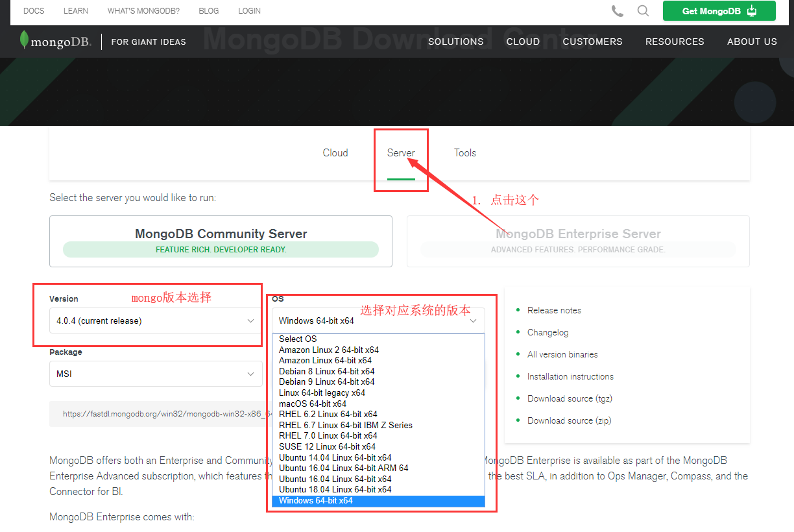Open the Version dropdown showing 4.0.4
Image resolution: width=794 pixels, height=532 pixels.
(x=156, y=320)
